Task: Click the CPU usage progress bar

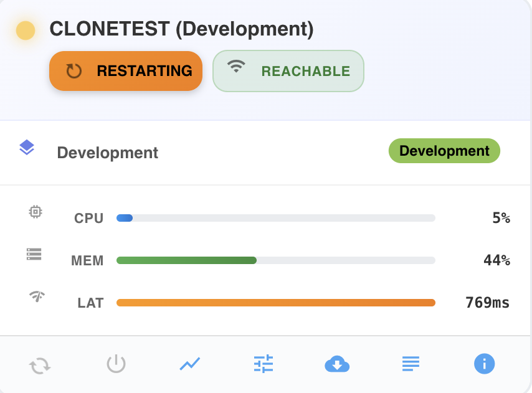Action: [276, 218]
